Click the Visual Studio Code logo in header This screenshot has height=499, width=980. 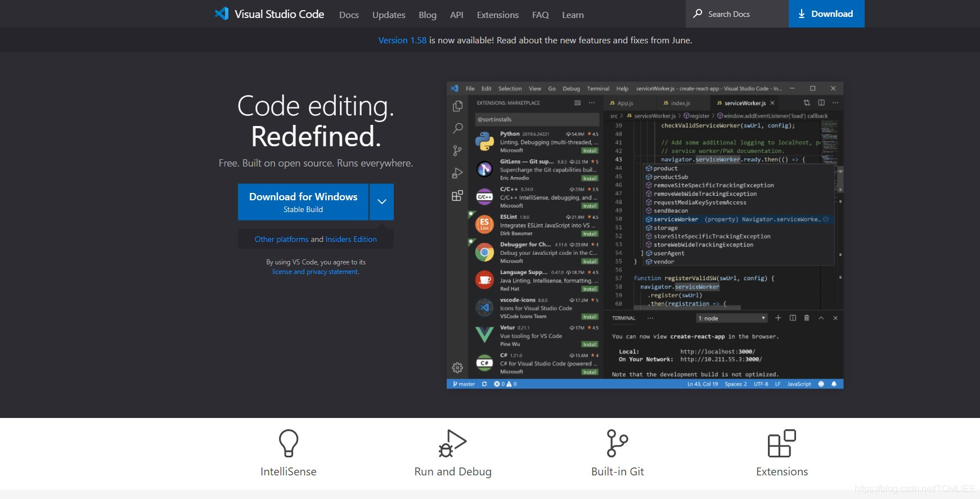[x=222, y=14]
